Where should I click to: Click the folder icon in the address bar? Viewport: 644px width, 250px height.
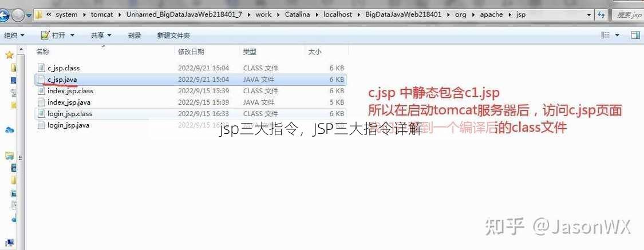pos(38,15)
